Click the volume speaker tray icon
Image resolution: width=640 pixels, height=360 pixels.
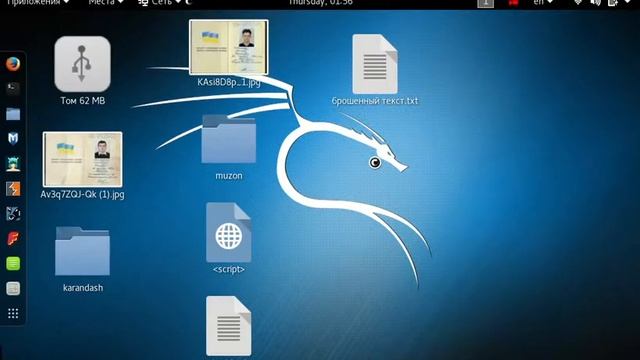click(x=596, y=2)
